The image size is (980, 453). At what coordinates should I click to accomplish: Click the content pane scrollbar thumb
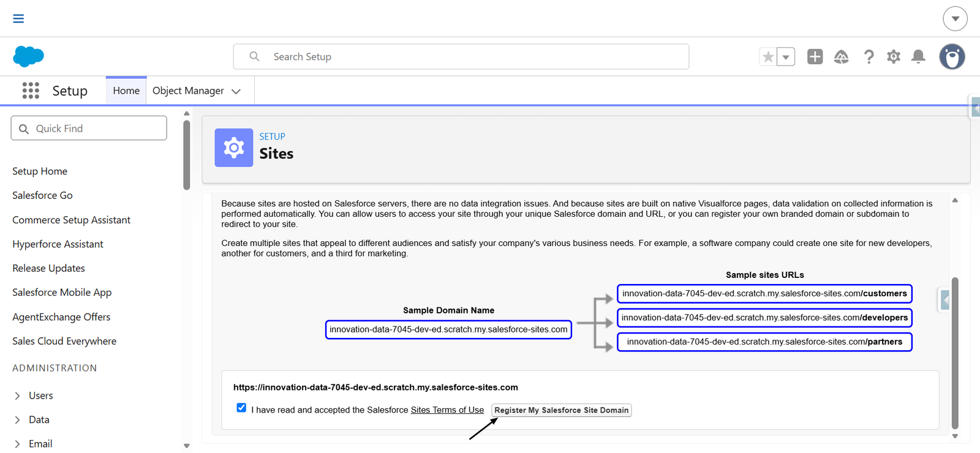tap(955, 353)
